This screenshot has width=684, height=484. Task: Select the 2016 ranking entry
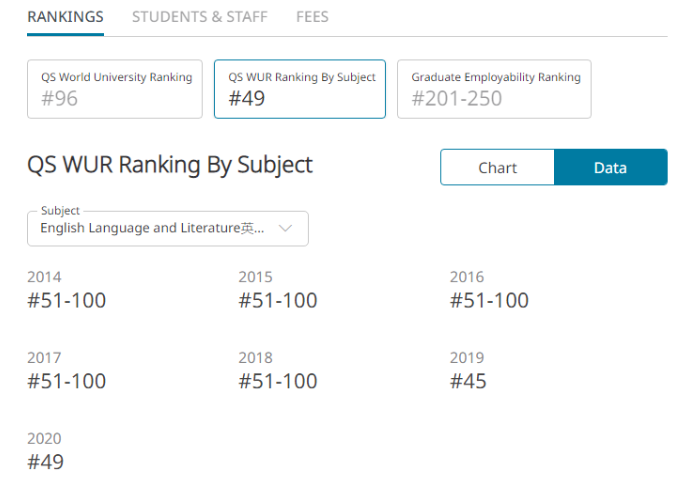click(489, 290)
